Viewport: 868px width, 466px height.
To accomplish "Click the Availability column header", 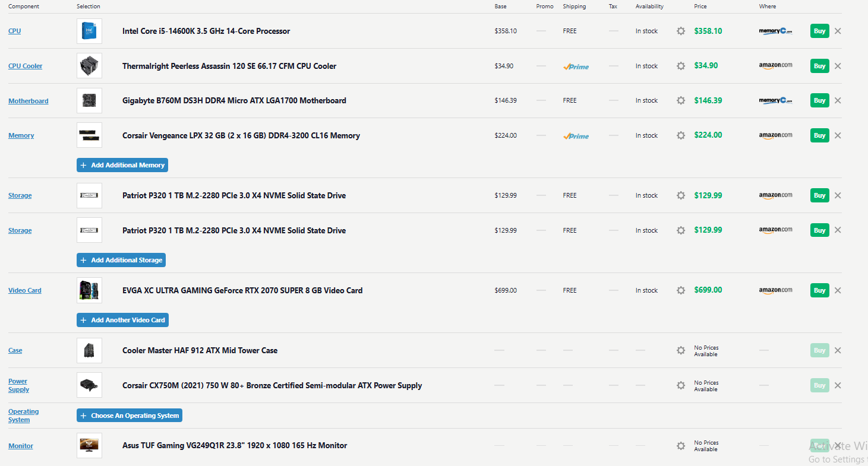I will pyautogui.click(x=649, y=7).
